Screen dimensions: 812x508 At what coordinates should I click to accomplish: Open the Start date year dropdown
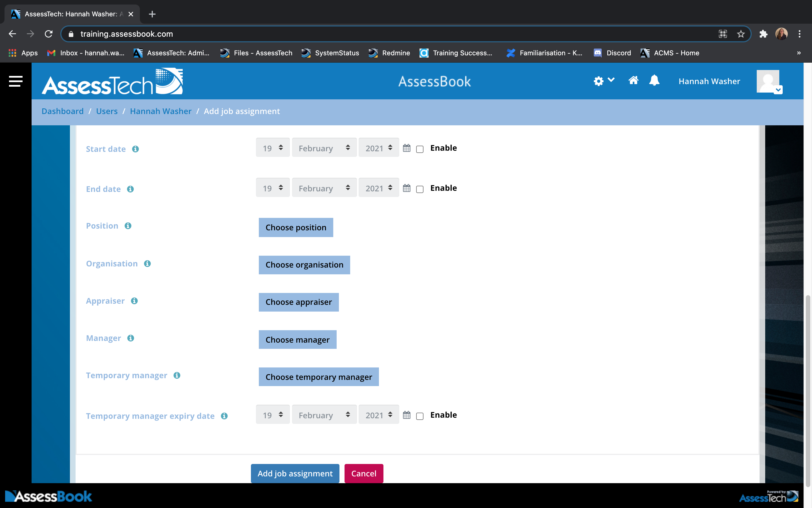coord(379,148)
